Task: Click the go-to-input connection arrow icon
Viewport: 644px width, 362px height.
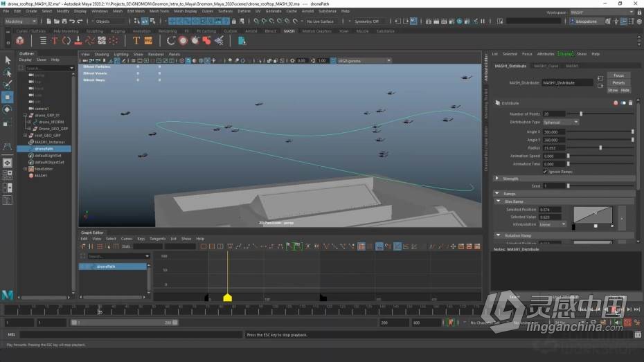Action: (600, 78)
